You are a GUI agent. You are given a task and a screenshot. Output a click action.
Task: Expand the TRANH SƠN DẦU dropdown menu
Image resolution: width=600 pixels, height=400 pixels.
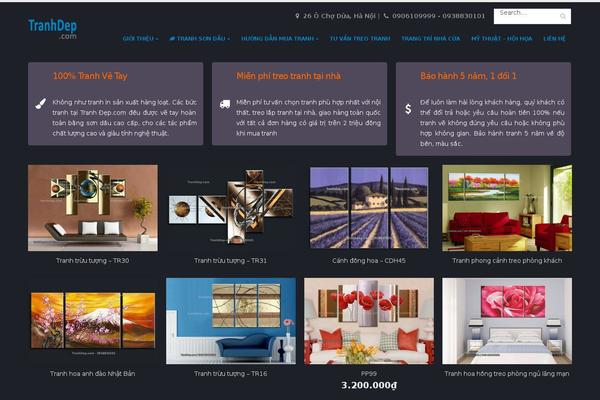[199, 38]
